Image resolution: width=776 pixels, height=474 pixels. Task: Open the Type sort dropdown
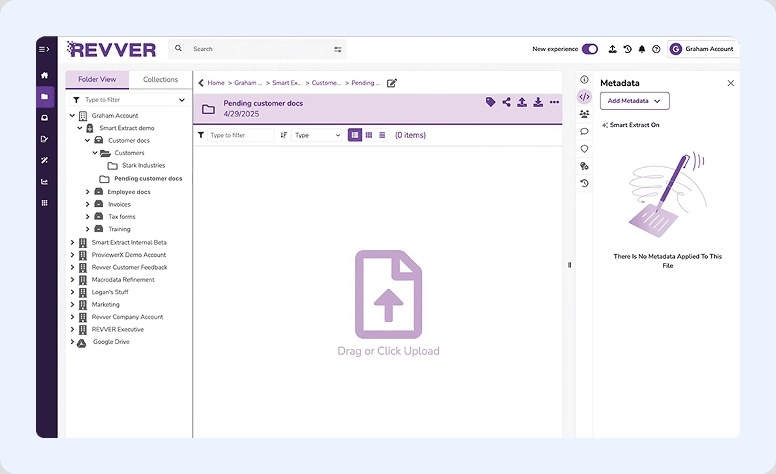[317, 135]
